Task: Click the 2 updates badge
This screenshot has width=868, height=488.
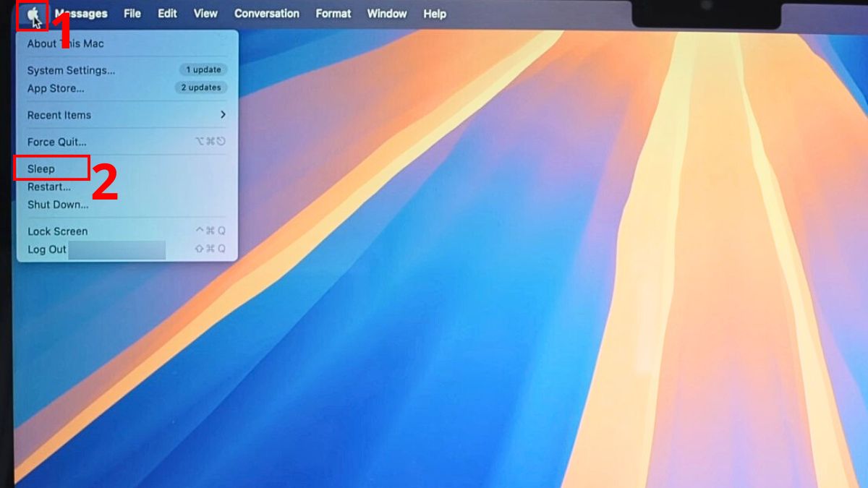Action: click(200, 87)
